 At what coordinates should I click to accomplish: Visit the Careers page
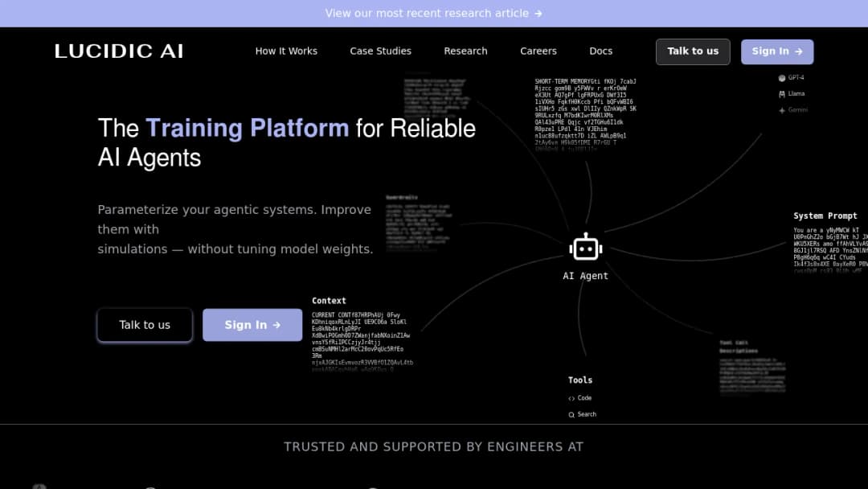pyautogui.click(x=538, y=51)
